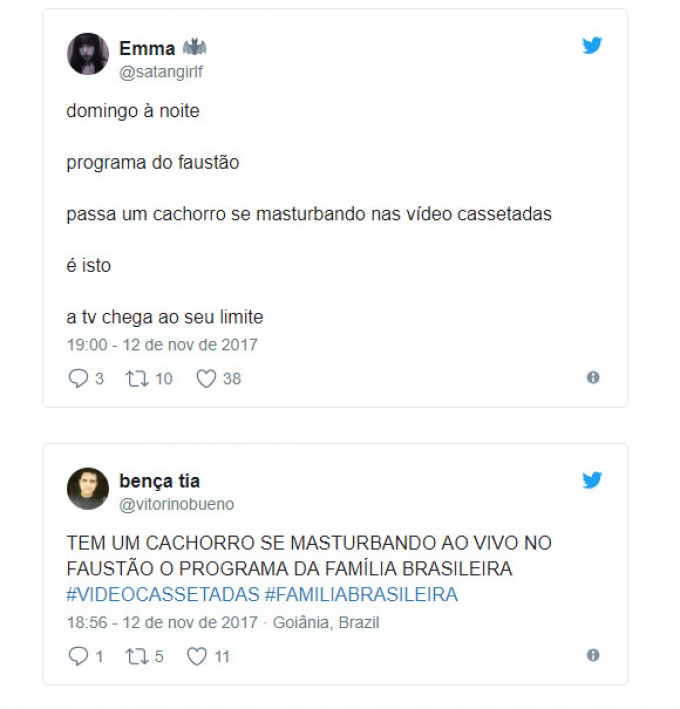
Task: Open info icon on Emma's tweet
Action: coord(593,377)
